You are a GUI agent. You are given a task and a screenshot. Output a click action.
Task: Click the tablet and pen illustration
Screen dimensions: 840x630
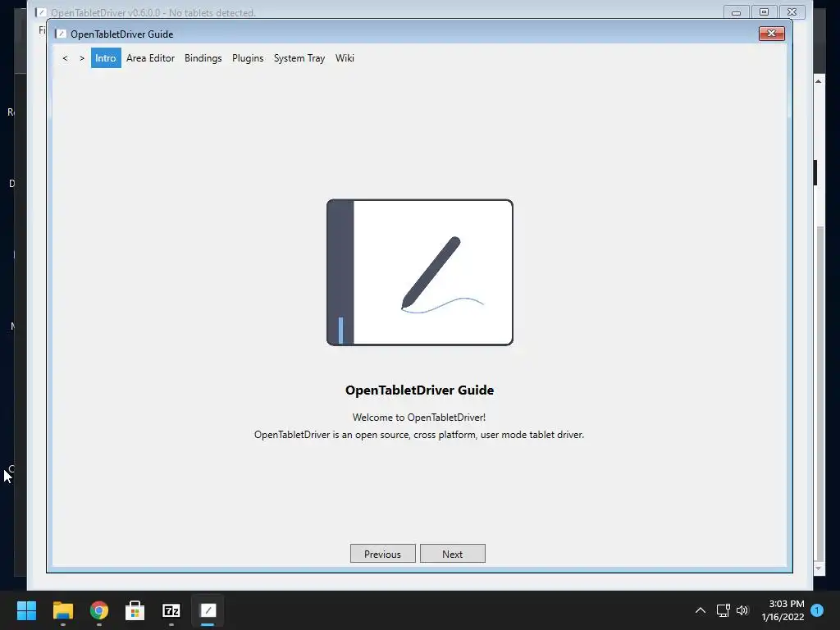pyautogui.click(x=420, y=272)
